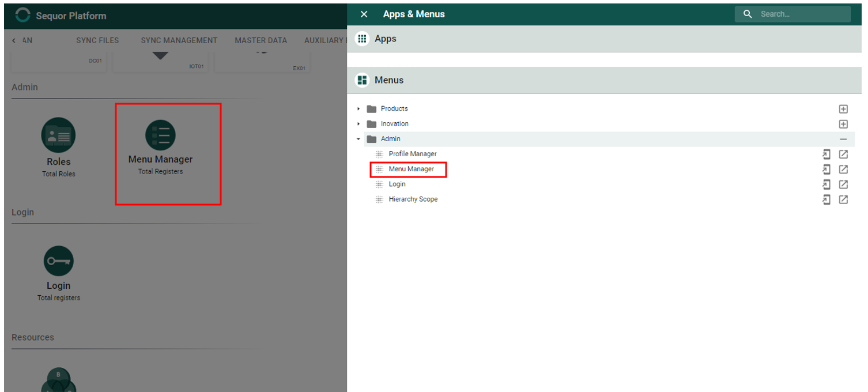The height and width of the screenshot is (392, 868).
Task: Click the Admin folder icon
Action: tap(371, 139)
